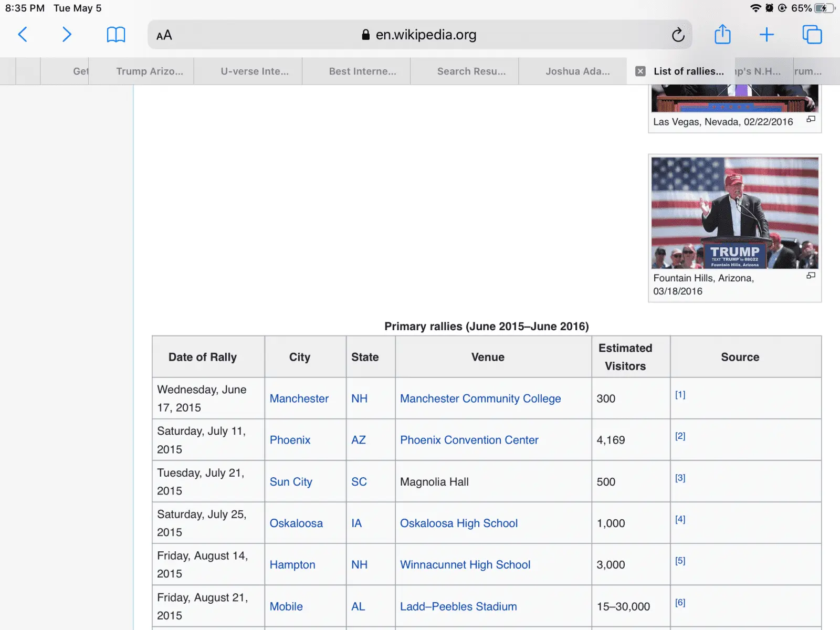
Task: Open the share sheet icon
Action: click(722, 35)
